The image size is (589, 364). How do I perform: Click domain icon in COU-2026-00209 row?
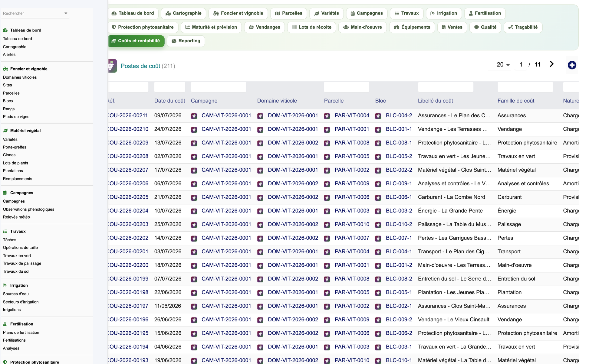260,143
